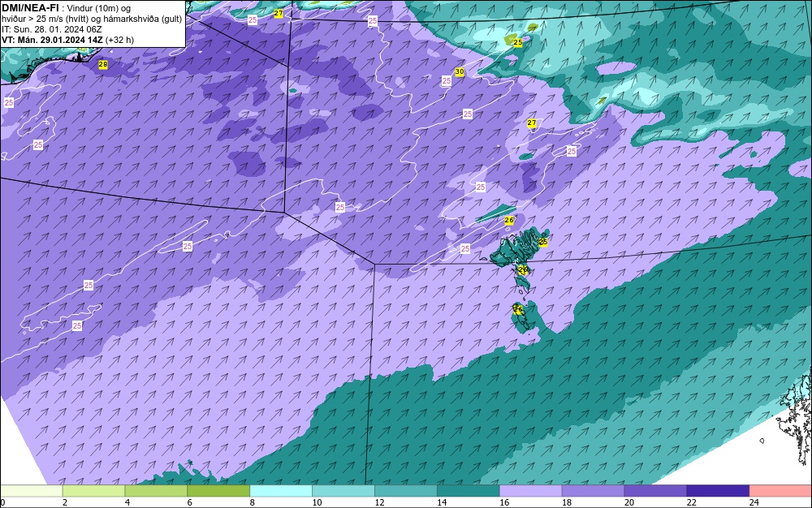The image size is (812, 508).
Task: Click the legend scale value 16
Action: click(504, 502)
